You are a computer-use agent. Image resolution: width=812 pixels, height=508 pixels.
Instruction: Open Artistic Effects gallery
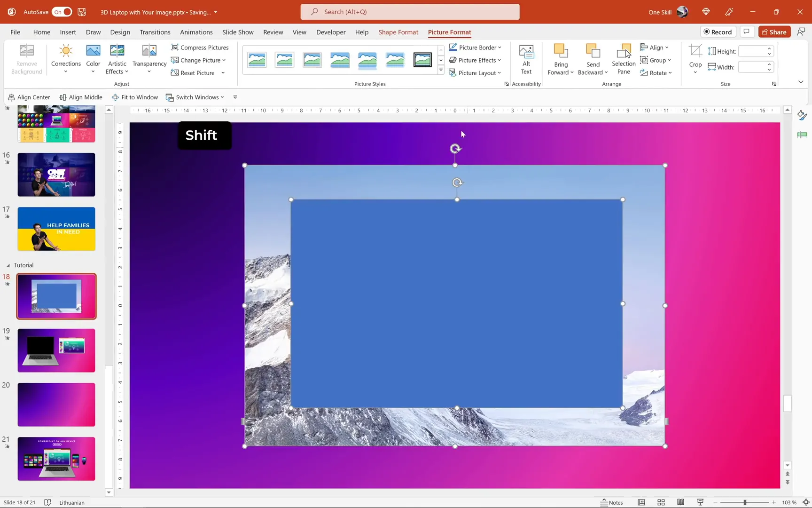pos(117,59)
